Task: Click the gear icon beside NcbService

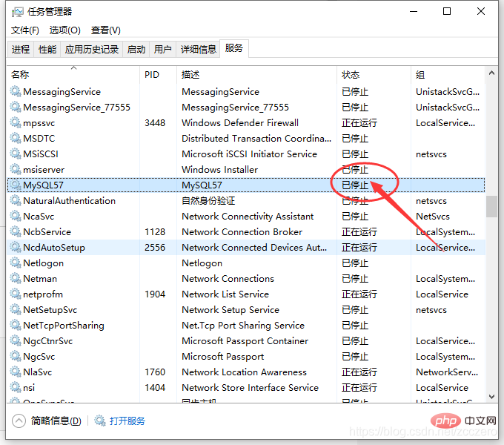Action: (x=15, y=231)
